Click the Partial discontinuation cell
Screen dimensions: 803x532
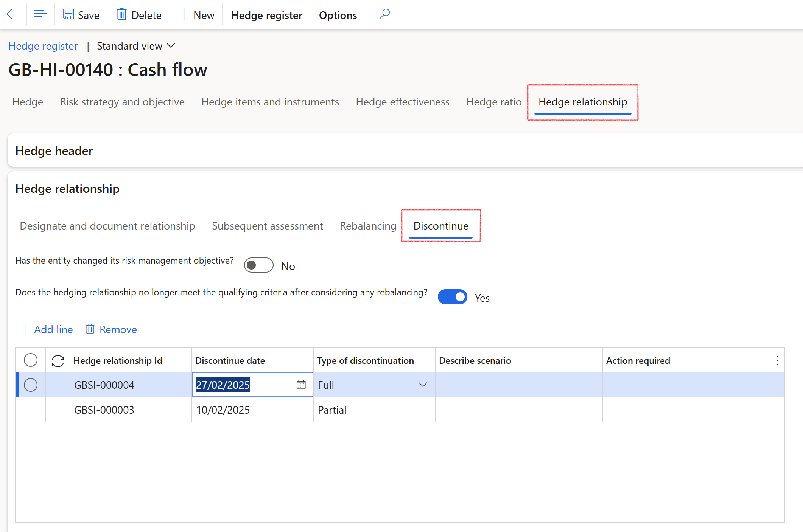coord(375,410)
